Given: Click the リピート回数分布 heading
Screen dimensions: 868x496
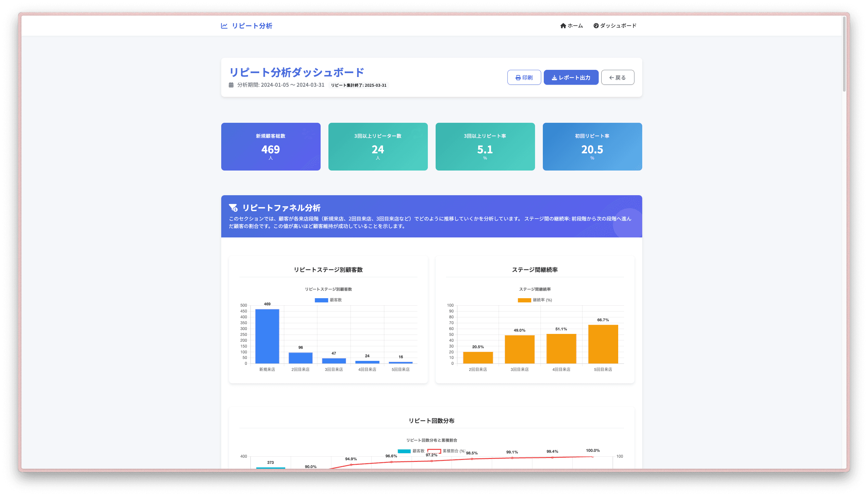Looking at the screenshot, I should (x=431, y=421).
